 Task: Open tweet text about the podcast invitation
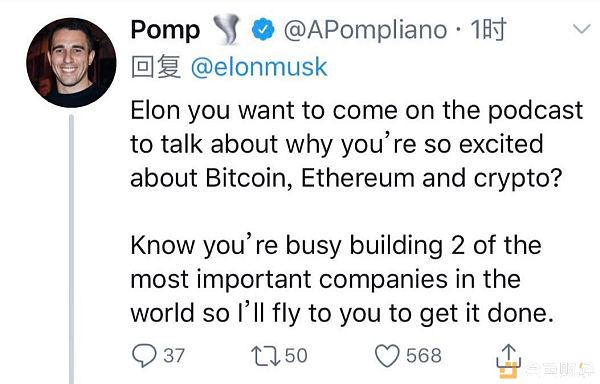[x=357, y=144]
